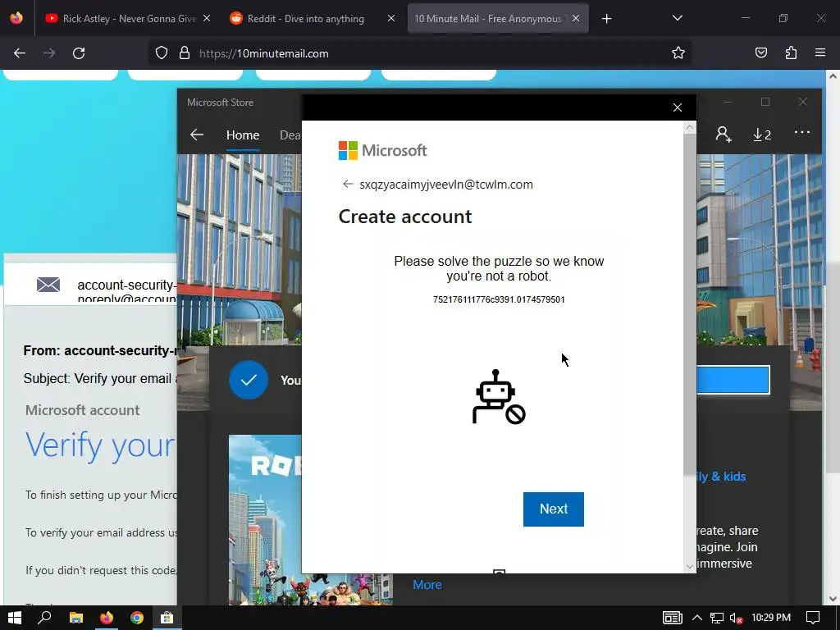
Task: Open Windows taskbar search
Action: [x=45, y=618]
